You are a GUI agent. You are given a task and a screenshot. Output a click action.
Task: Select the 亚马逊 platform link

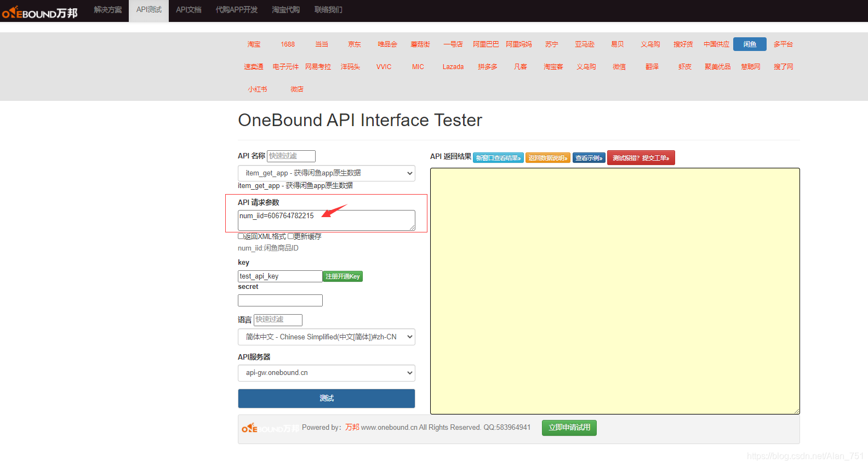click(x=585, y=44)
